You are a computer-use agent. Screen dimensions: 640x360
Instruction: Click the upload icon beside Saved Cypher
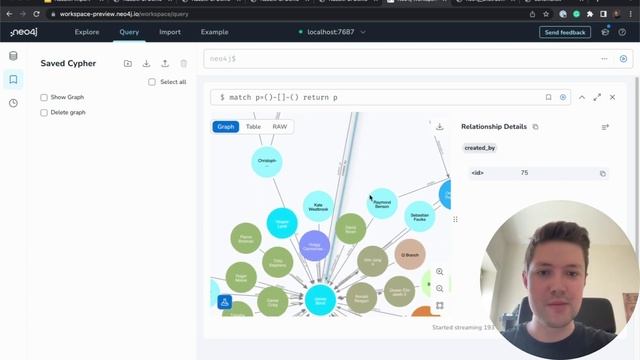[165, 63]
